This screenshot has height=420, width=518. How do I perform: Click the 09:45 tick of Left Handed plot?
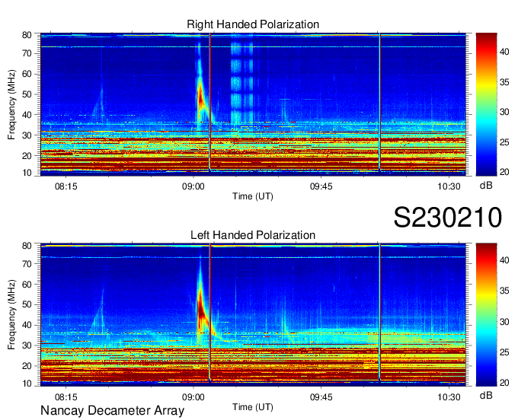[x=321, y=397]
